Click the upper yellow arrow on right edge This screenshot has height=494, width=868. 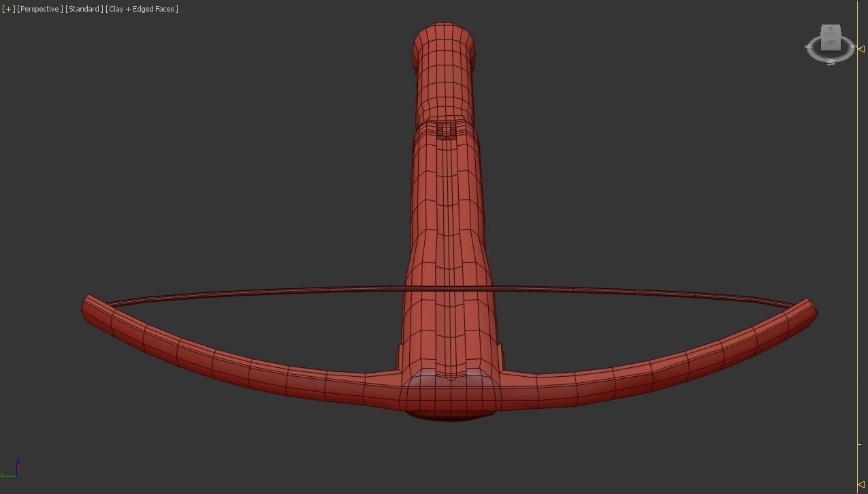pos(861,49)
